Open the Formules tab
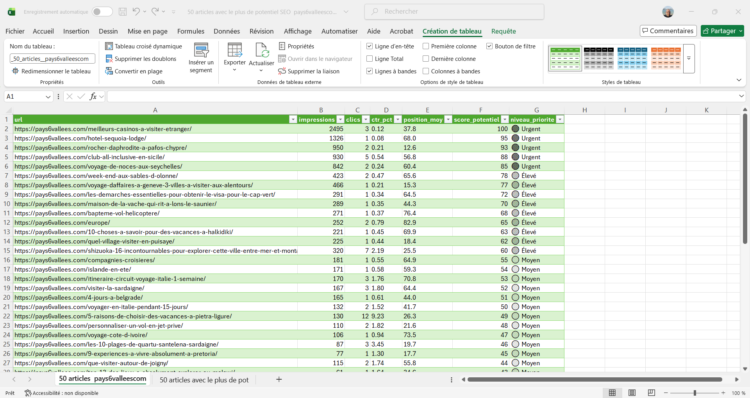This screenshot has width=750, height=398. tap(190, 31)
